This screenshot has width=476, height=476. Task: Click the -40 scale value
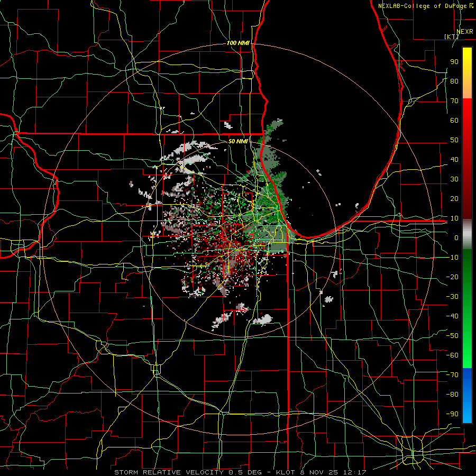tap(452, 316)
